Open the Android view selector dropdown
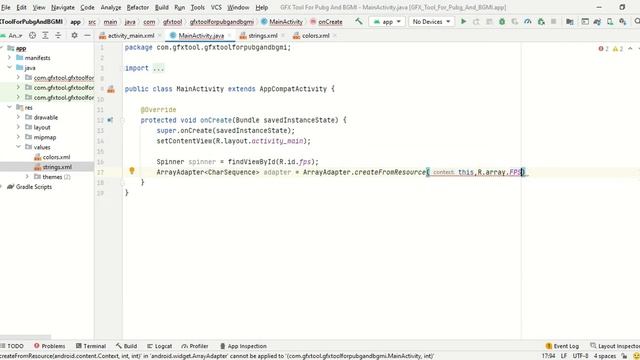This screenshot has height=360, width=640. pos(12,36)
